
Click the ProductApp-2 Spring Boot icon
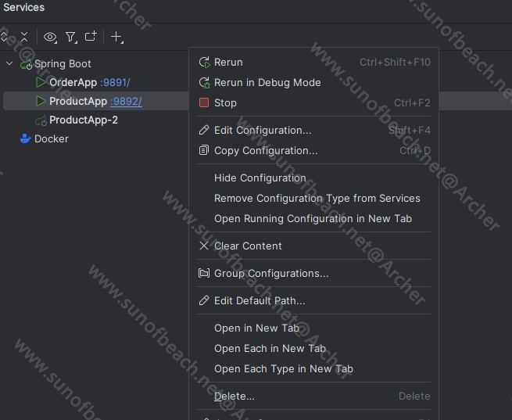[x=41, y=120]
